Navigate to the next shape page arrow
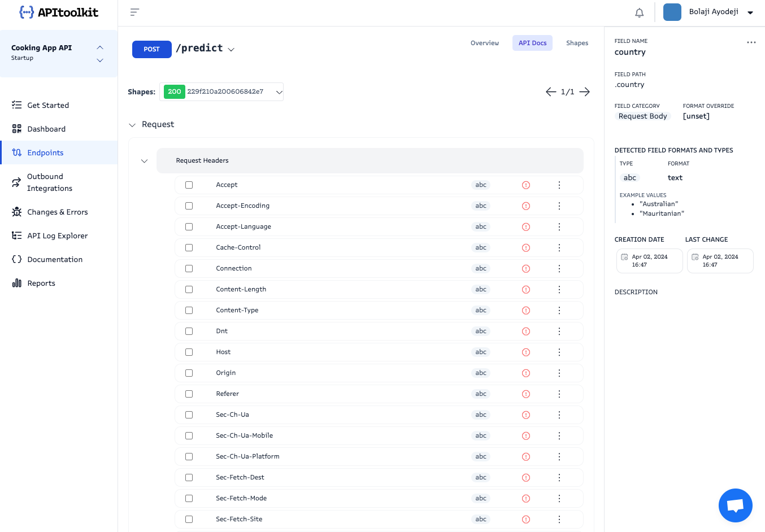The width and height of the screenshot is (765, 532). (x=584, y=91)
